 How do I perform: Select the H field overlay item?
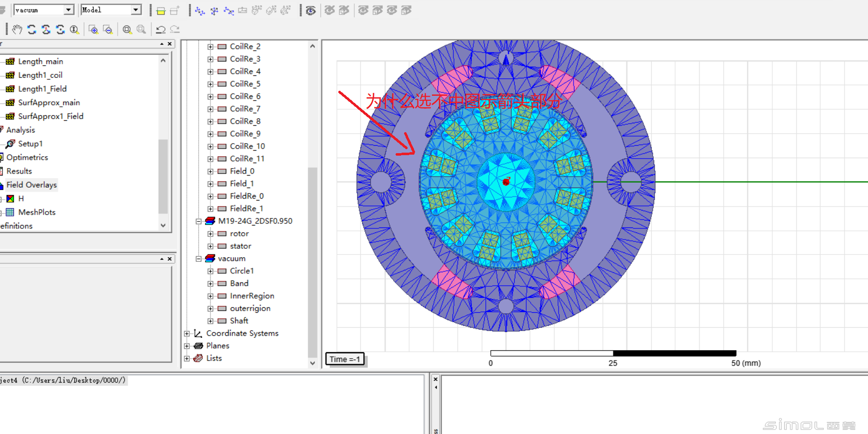21,199
